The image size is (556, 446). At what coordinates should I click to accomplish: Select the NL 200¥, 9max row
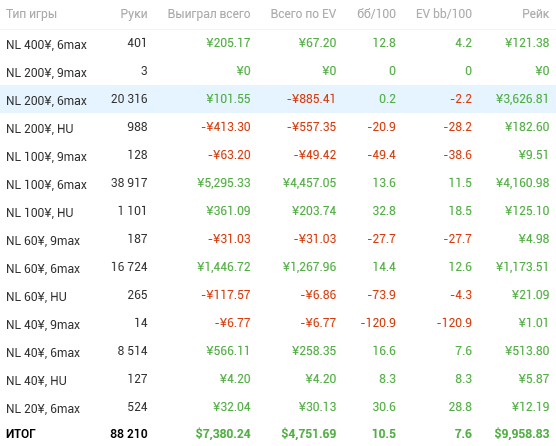tap(278, 71)
